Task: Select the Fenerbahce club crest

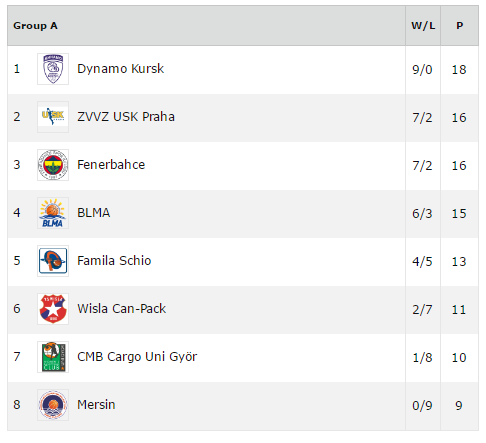Action: coord(53,165)
